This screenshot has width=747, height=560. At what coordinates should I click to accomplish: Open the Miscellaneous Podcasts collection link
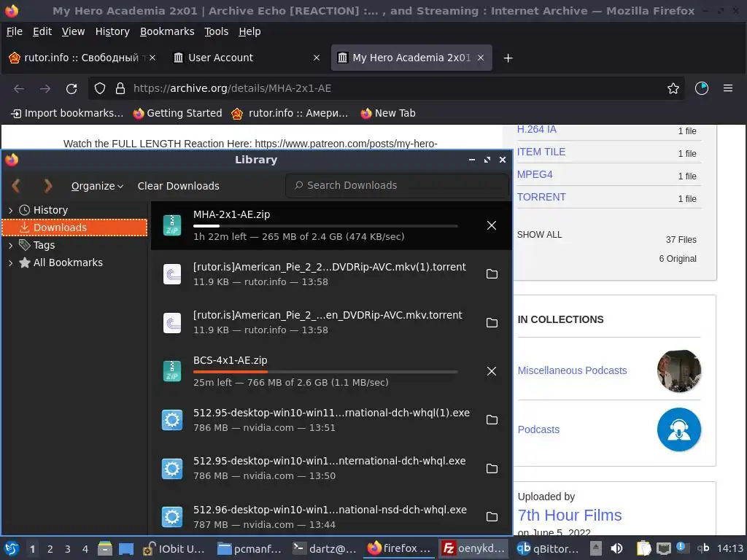pos(572,370)
